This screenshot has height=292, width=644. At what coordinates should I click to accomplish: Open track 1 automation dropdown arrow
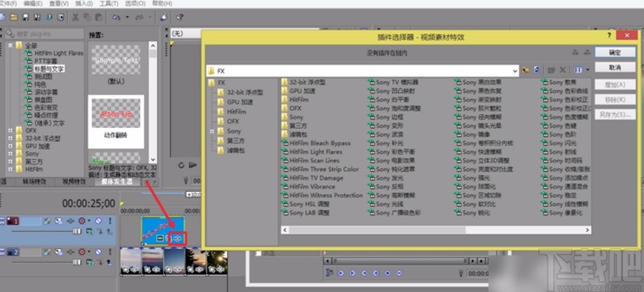coord(89,221)
